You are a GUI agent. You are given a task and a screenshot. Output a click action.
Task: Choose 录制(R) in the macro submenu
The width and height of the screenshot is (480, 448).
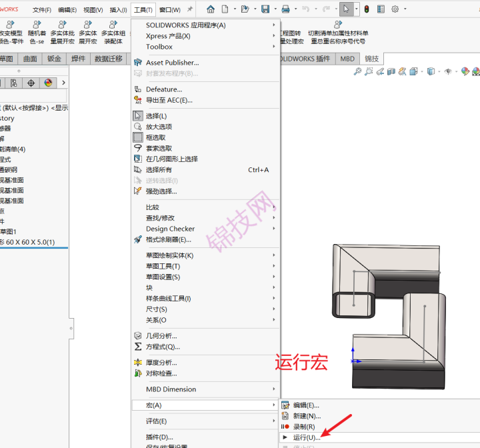pyautogui.click(x=379, y=427)
